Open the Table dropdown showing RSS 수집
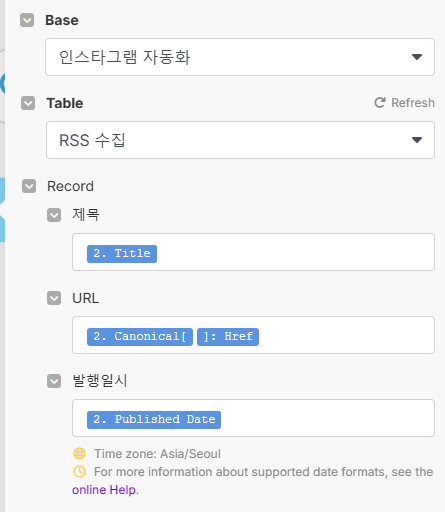This screenshot has width=445, height=512. coord(240,140)
